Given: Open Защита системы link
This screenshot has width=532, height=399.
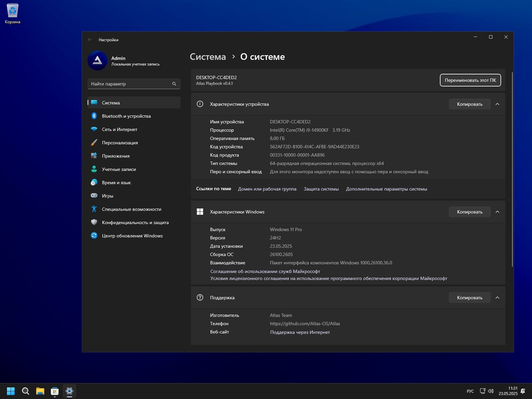Looking at the screenshot, I should 321,189.
